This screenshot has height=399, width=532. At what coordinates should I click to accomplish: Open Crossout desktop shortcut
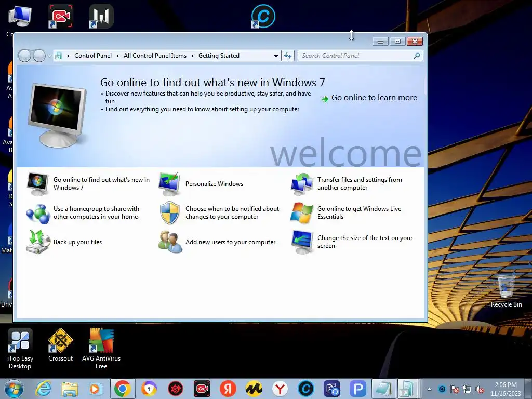coord(60,345)
